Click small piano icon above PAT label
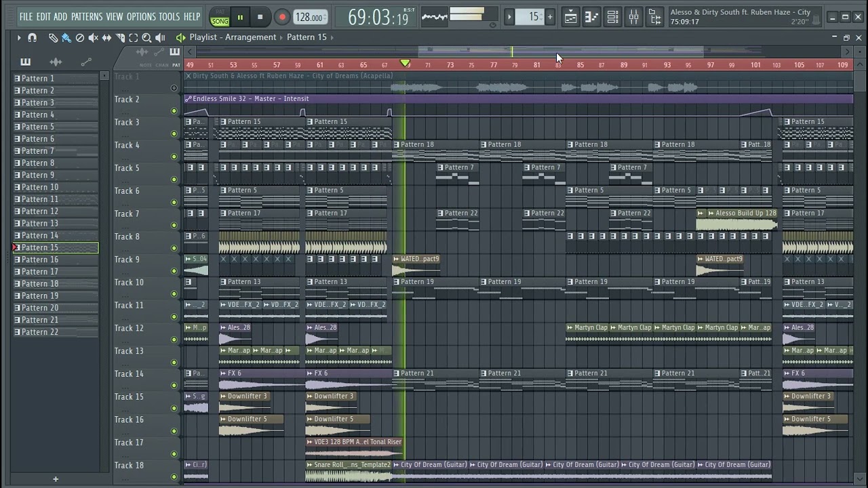Viewport: 868px width, 488px height. click(x=174, y=52)
